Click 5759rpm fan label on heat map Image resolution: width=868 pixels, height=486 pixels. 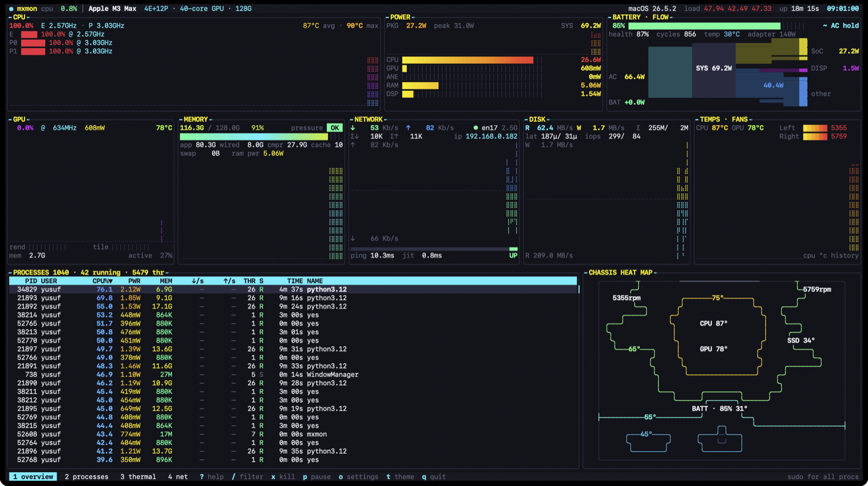pos(817,289)
